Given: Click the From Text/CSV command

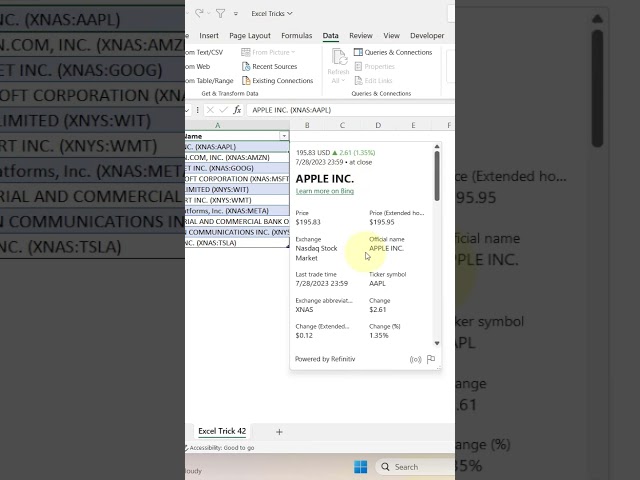Looking at the screenshot, I should [204, 52].
